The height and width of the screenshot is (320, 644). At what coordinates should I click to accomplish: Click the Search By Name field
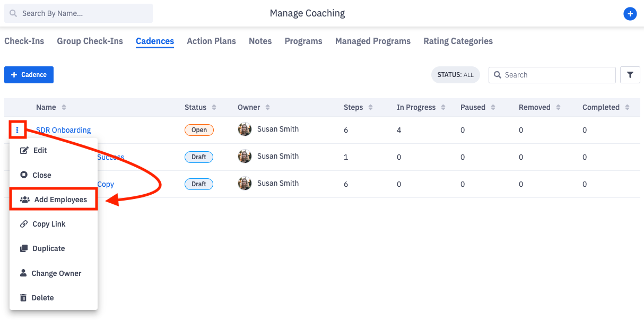click(x=79, y=13)
